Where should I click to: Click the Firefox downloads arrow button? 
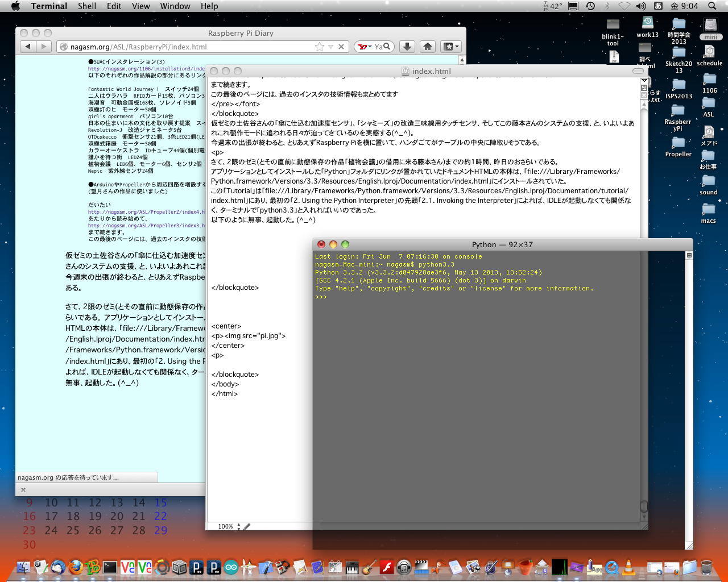(407, 47)
